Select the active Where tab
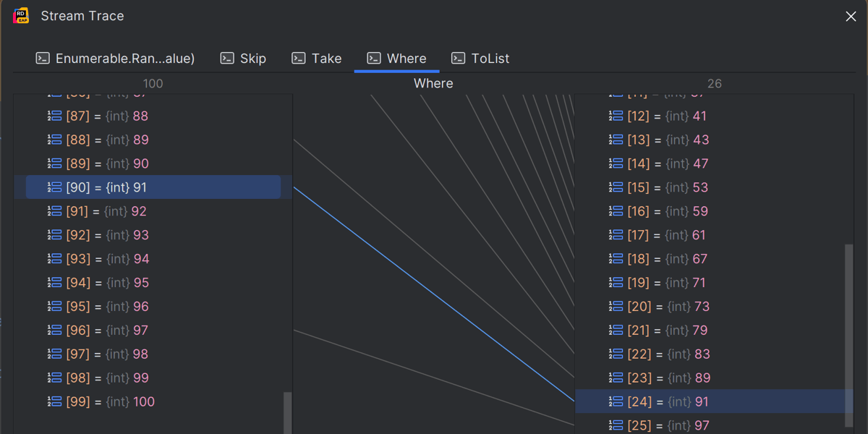 [397, 59]
